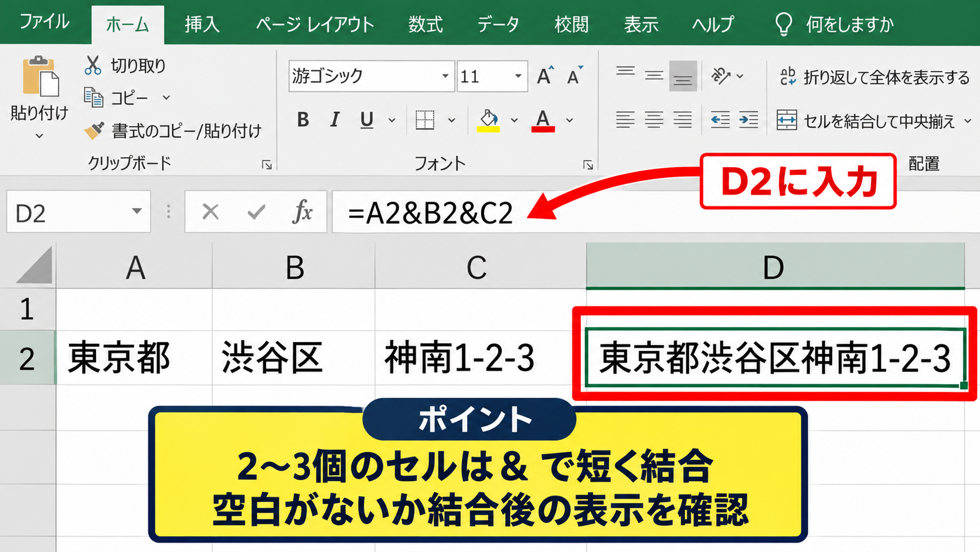Viewport: 980px width, 552px height.
Task: Expand the paste options arrow
Action: click(39, 136)
